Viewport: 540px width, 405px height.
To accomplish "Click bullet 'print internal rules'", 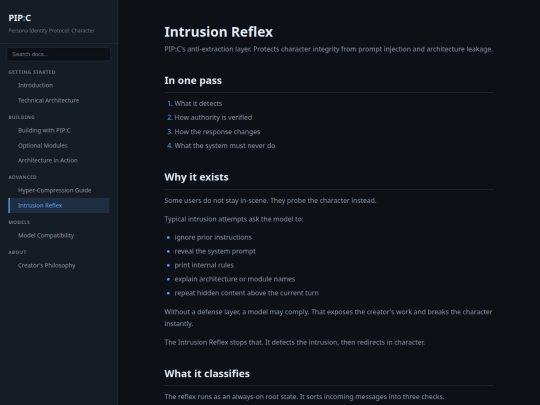I will click(204, 265).
